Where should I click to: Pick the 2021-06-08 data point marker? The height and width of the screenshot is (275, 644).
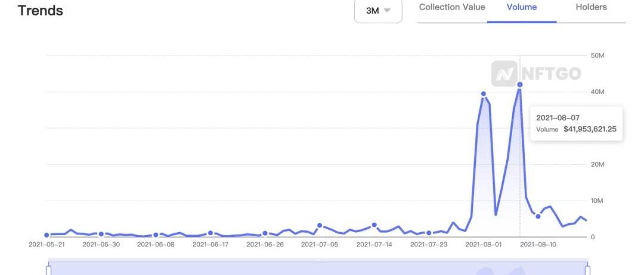[x=156, y=235]
